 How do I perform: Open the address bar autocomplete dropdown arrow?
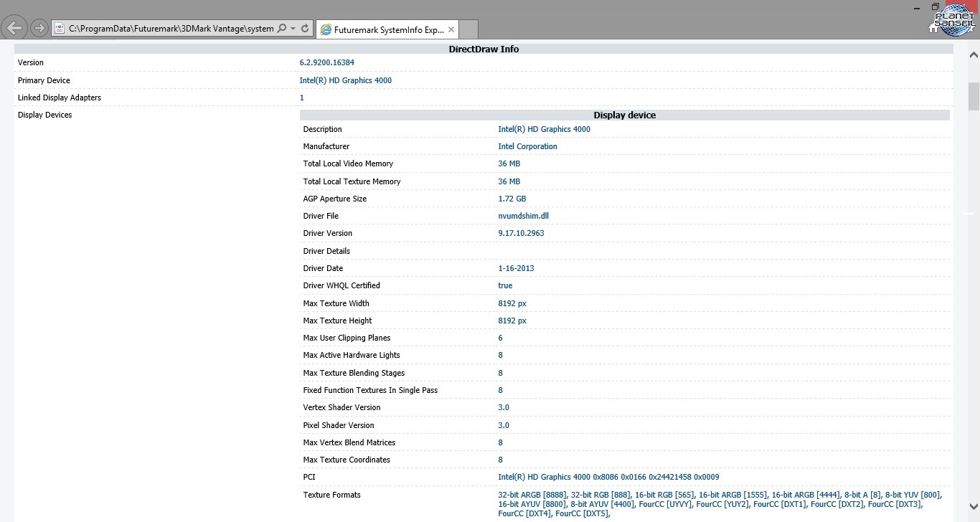pyautogui.click(x=293, y=29)
